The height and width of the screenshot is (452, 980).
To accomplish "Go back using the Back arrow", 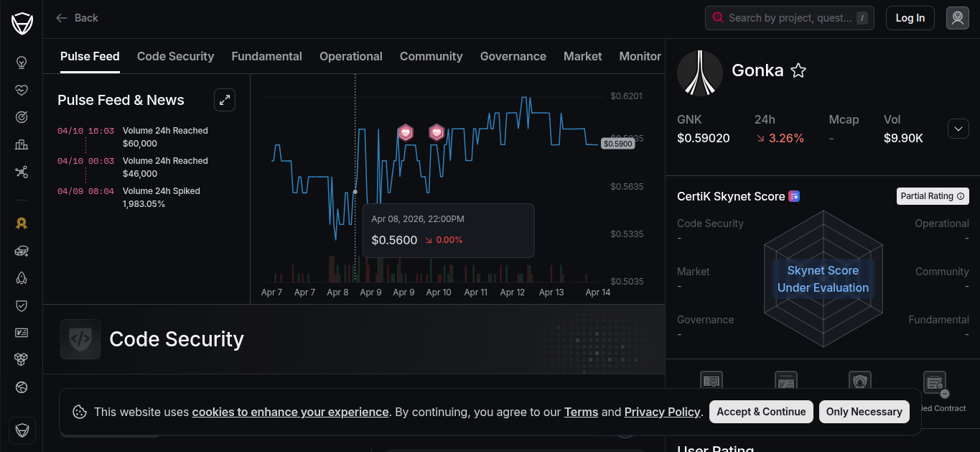I will pyautogui.click(x=77, y=18).
